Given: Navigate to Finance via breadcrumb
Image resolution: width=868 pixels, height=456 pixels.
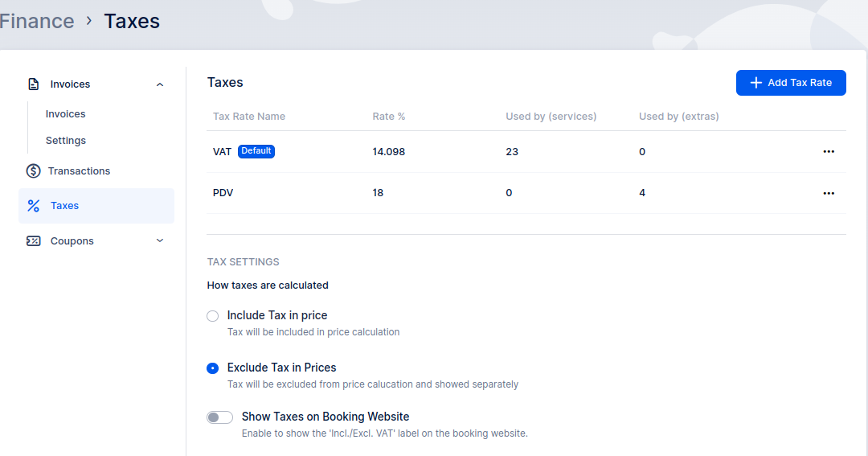Looking at the screenshot, I should coord(36,21).
